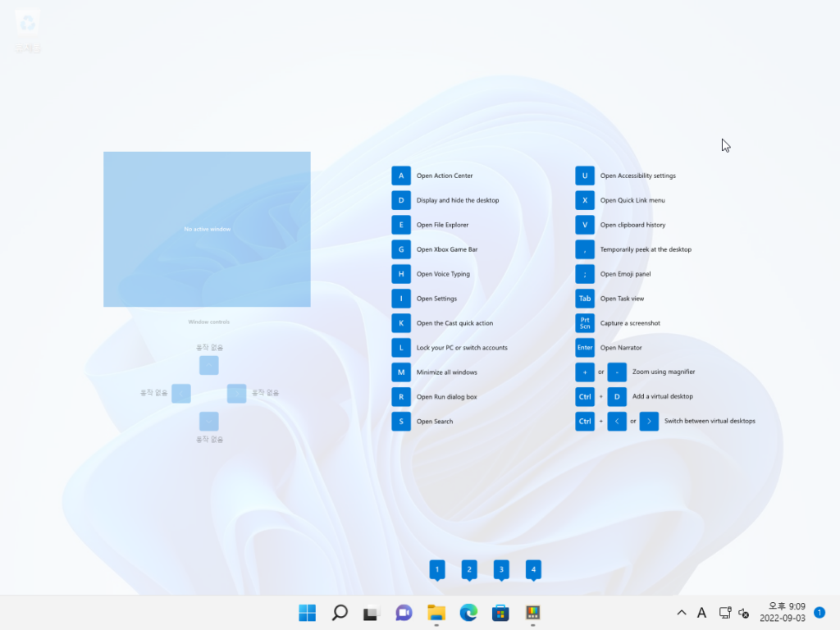The width and height of the screenshot is (840, 630).
Task: Click the PowerToys icon in taskbar
Action: (x=533, y=612)
